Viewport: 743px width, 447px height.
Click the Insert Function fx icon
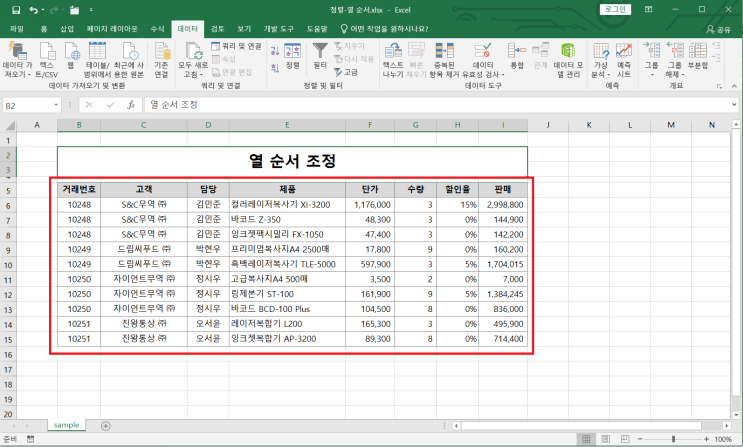point(131,105)
